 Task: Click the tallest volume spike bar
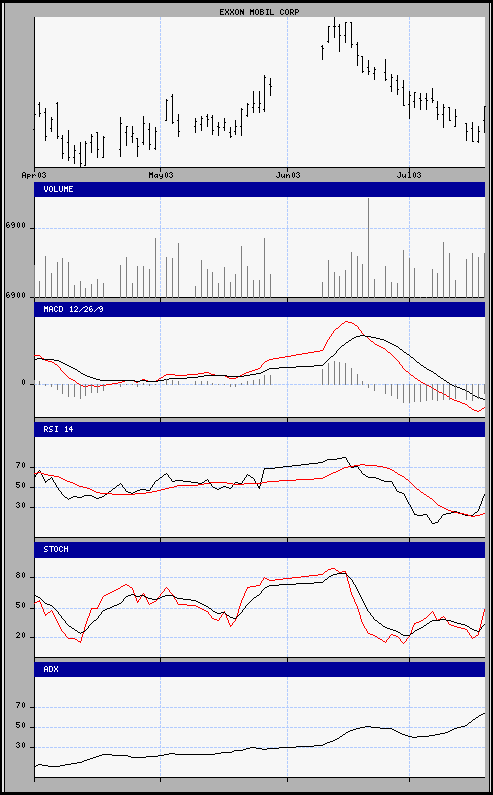368,247
